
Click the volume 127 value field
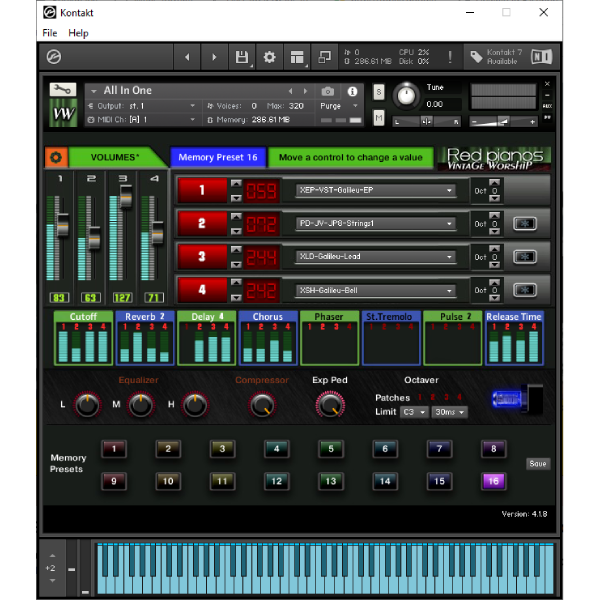click(122, 298)
